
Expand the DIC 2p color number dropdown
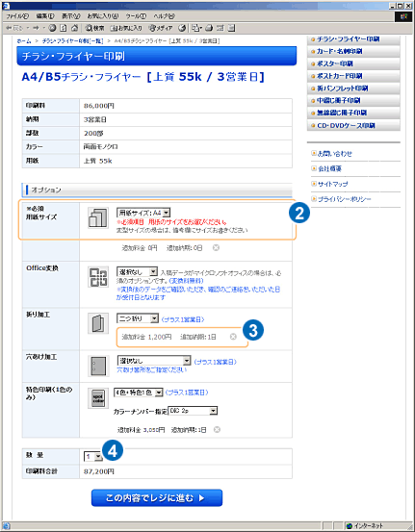(x=193, y=411)
